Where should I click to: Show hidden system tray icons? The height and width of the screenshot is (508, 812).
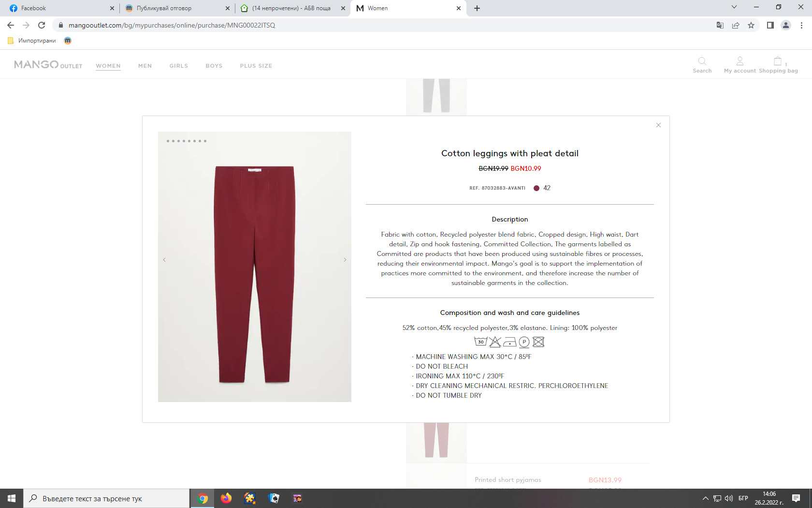[x=705, y=498]
